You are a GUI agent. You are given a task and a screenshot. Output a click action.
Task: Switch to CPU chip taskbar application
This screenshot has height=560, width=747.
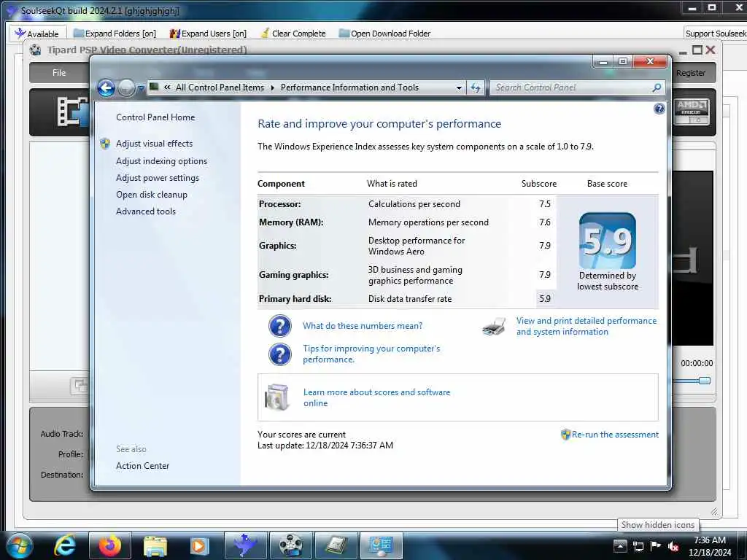[336, 545]
